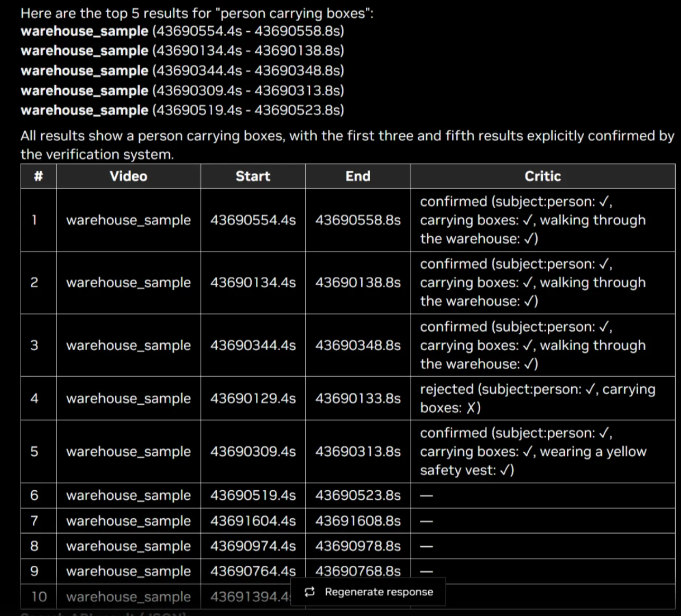Click warehouse_sample in table row 10
Viewport: 681px width, 616px height.
(x=128, y=597)
